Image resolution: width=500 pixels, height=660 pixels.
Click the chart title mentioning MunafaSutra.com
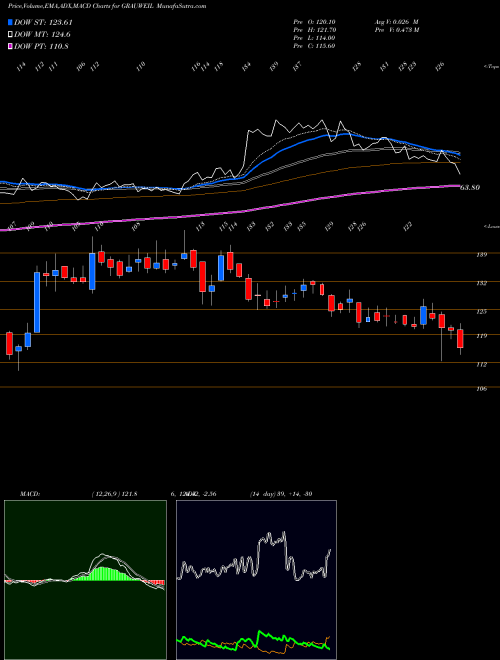pos(107,6)
